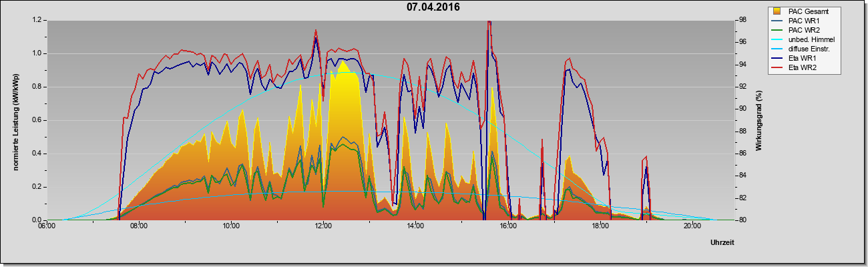Click the 0.2 value on left axis
The width and height of the screenshot is (868, 267).
point(37,187)
